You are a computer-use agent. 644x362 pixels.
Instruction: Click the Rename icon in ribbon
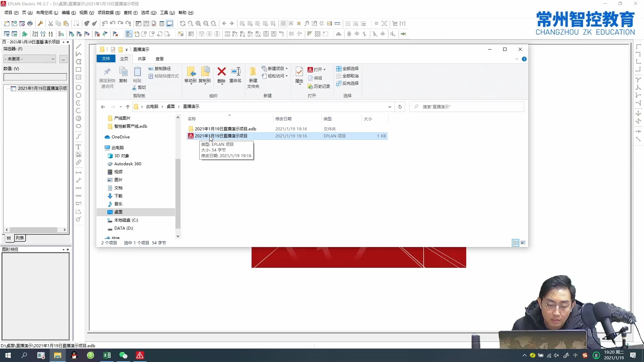(235, 72)
